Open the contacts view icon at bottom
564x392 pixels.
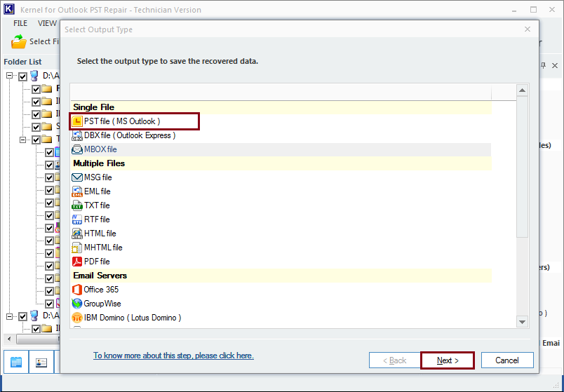41,362
